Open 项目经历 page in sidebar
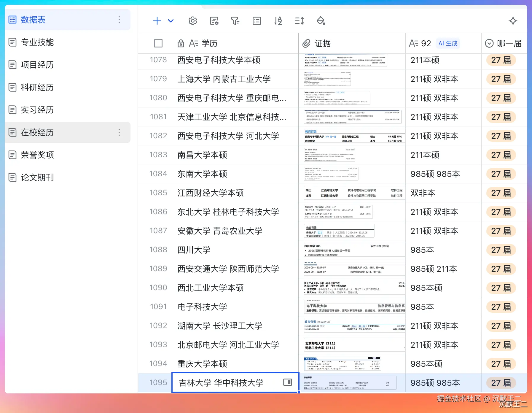 coord(68,65)
